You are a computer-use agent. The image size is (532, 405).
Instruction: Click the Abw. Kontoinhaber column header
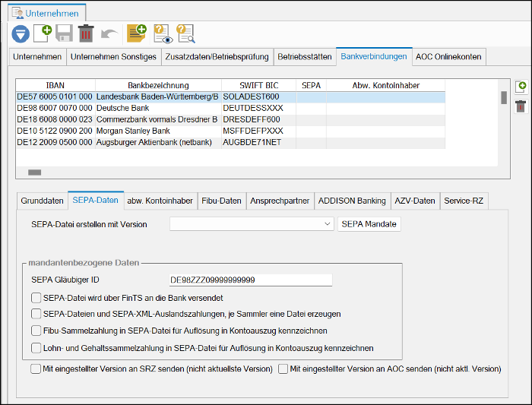point(386,85)
